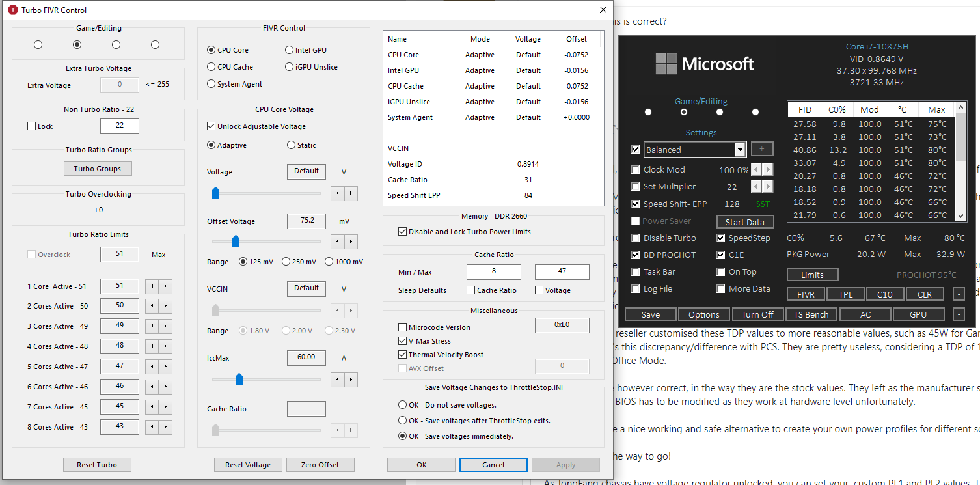Click CPU Core Voltage slider thumb
This screenshot has width=980, height=485.
[x=215, y=193]
